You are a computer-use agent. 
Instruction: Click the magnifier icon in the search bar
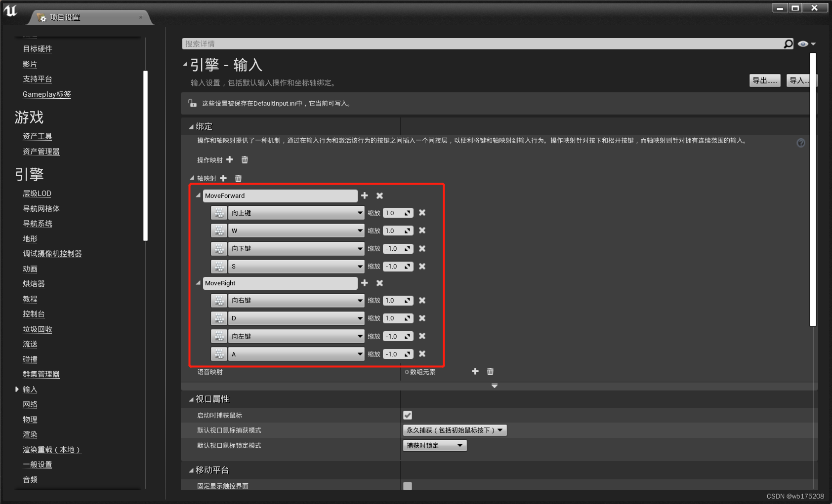pos(788,44)
